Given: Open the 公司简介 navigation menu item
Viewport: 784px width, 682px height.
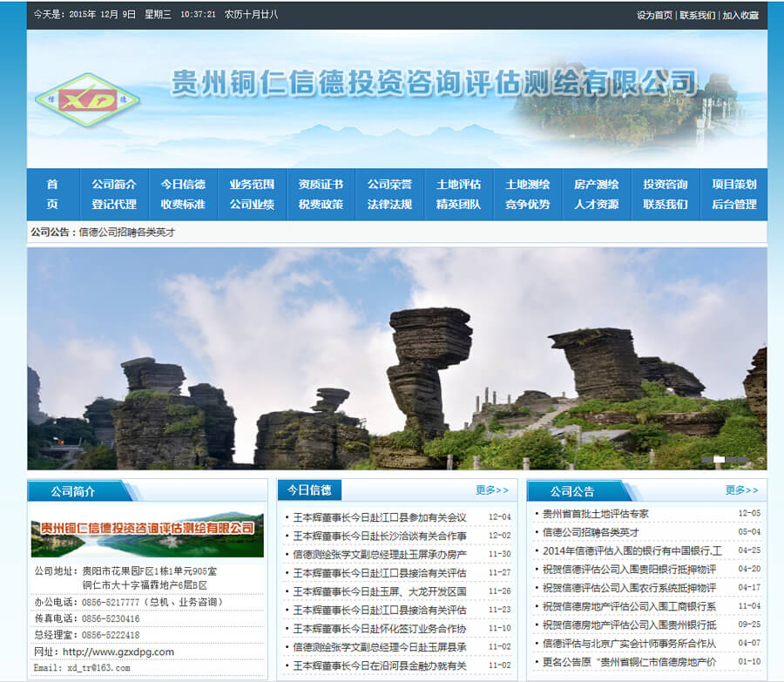Looking at the screenshot, I should pos(114,185).
